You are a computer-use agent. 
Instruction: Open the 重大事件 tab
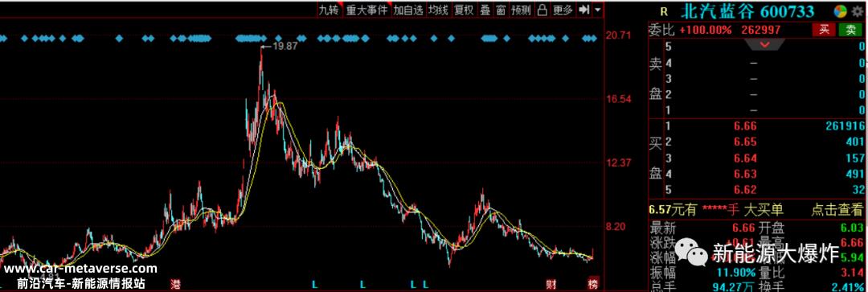(x=367, y=10)
